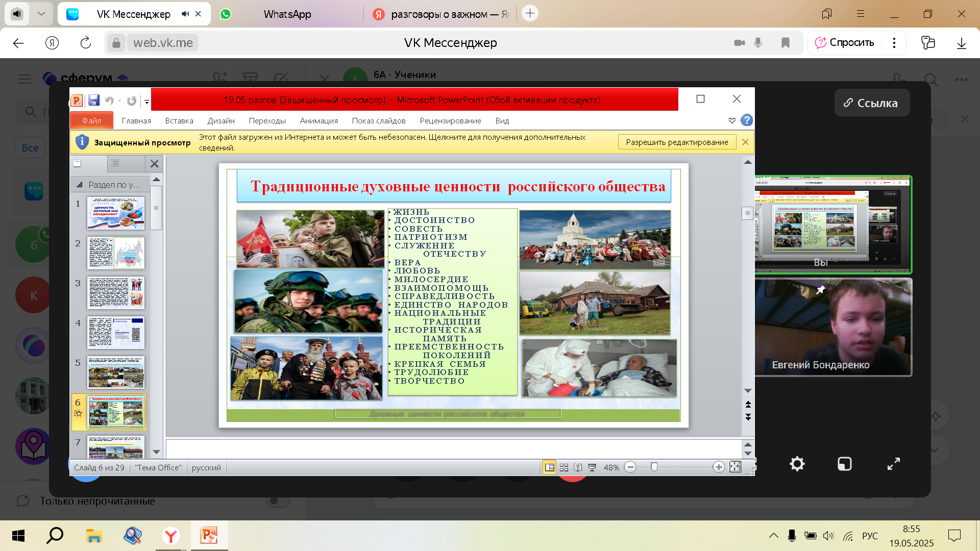This screenshot has height=551, width=980.
Task: Switch to the WhatsApp browser tab
Action: point(287,14)
